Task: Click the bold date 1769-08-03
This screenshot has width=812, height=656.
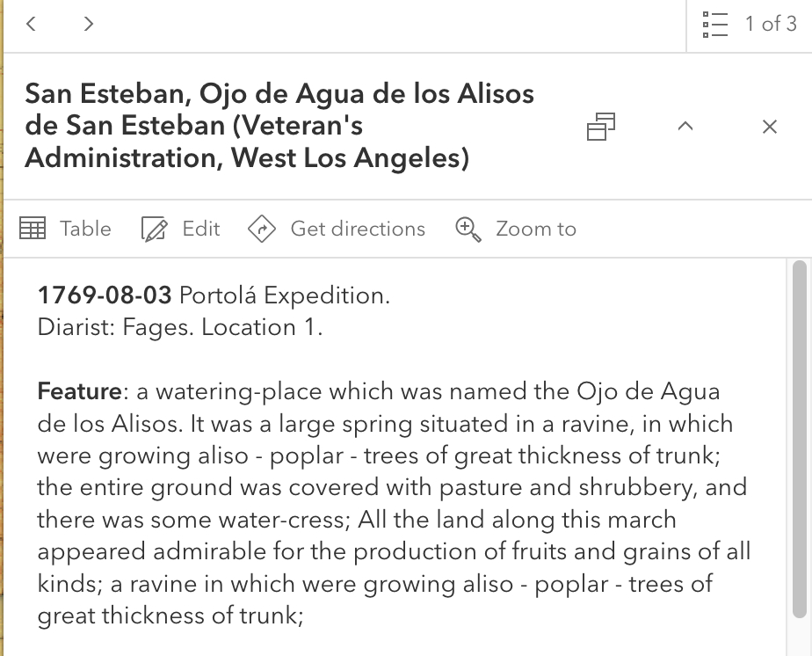Action: (x=105, y=295)
